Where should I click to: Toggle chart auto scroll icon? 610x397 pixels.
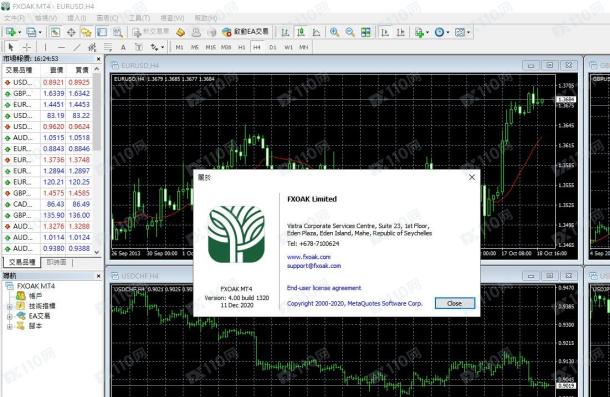(x=385, y=32)
